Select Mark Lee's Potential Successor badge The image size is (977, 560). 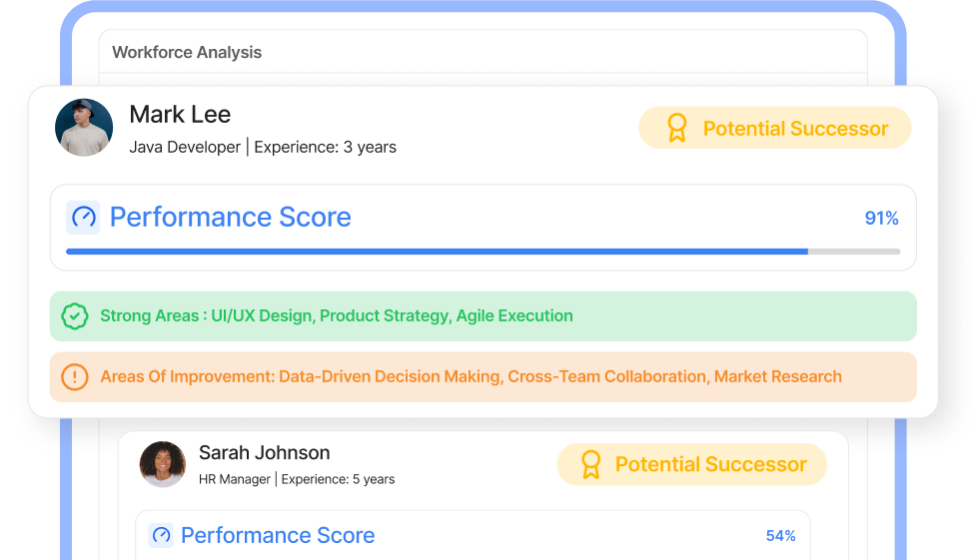coord(774,128)
